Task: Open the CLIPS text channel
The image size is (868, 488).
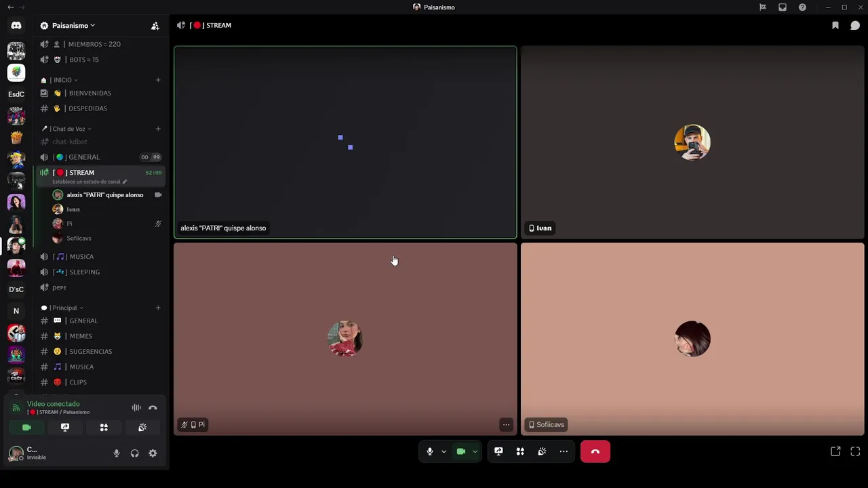Action: 100,382
